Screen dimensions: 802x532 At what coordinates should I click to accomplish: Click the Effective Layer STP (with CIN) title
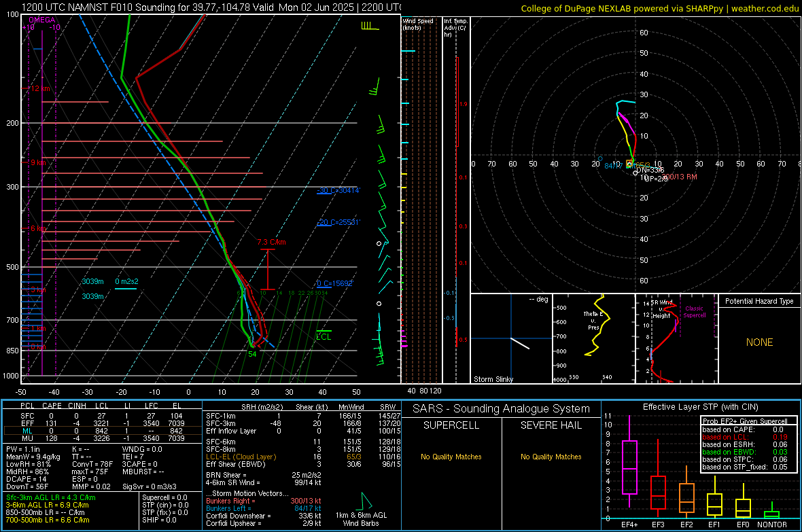(x=700, y=407)
